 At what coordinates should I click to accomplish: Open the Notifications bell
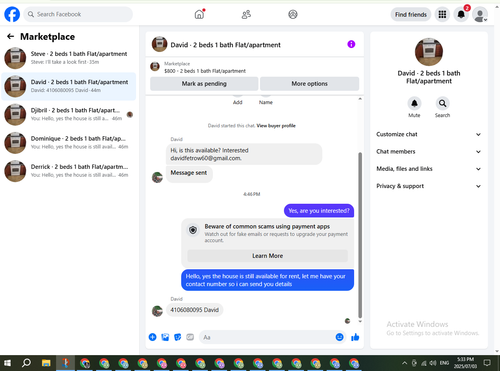tap(461, 14)
